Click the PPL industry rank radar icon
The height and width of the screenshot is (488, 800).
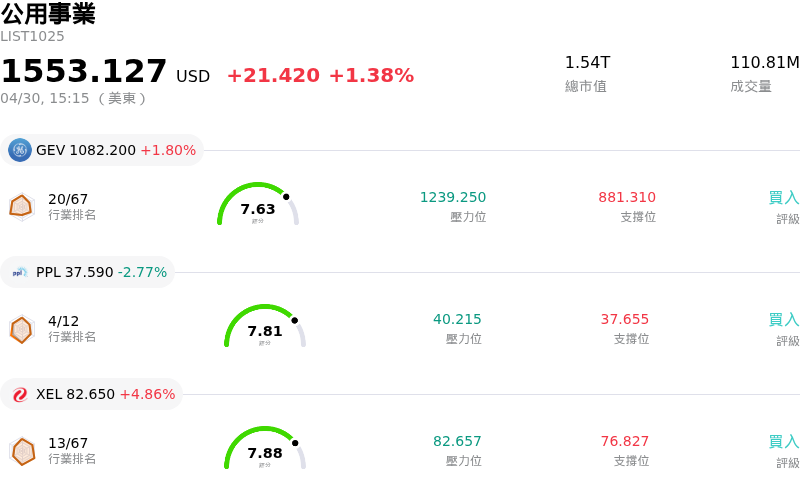[x=21, y=329]
